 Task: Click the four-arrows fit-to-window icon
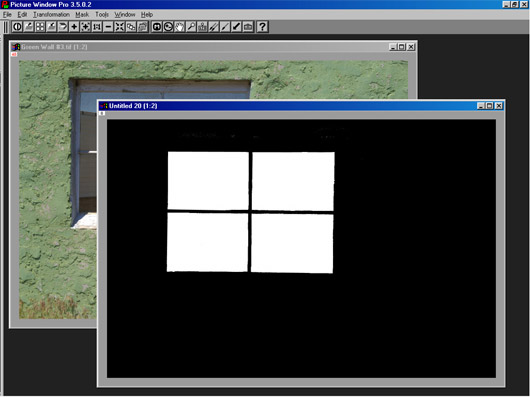(120, 27)
